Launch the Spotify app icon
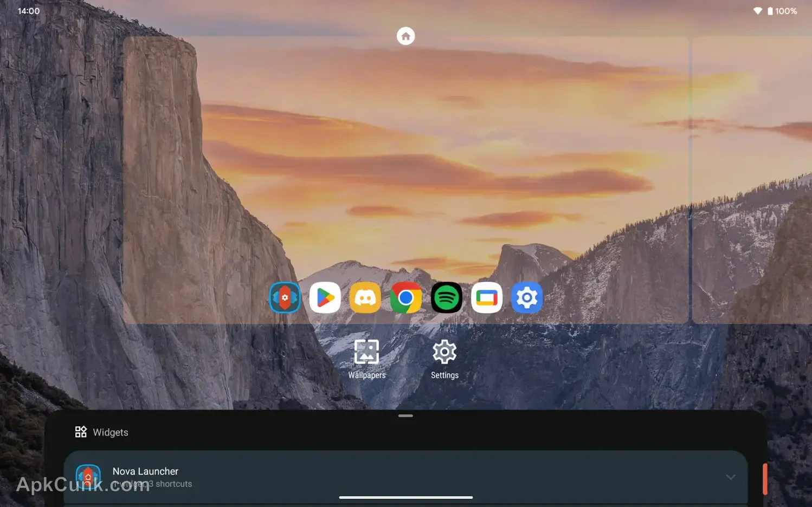 (x=447, y=297)
